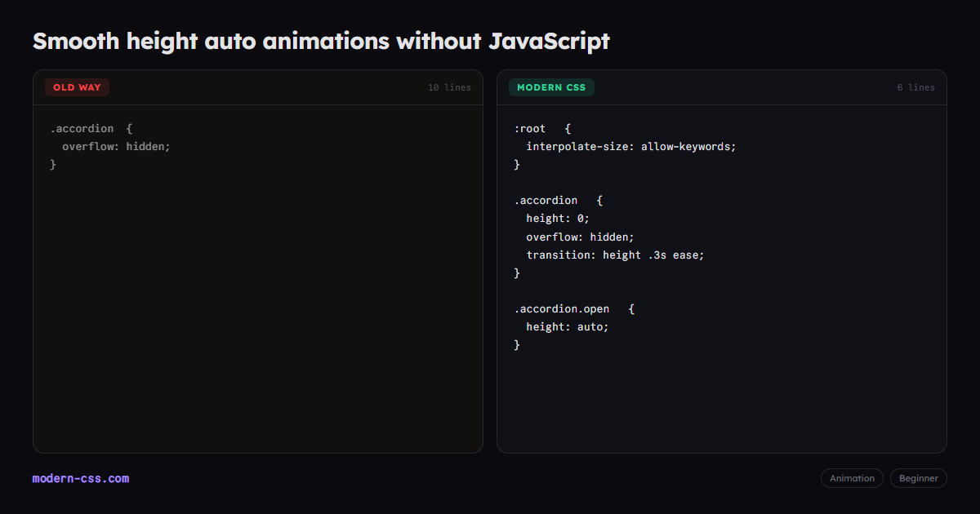Click "transition: height .3s ease;" line

[615, 255]
